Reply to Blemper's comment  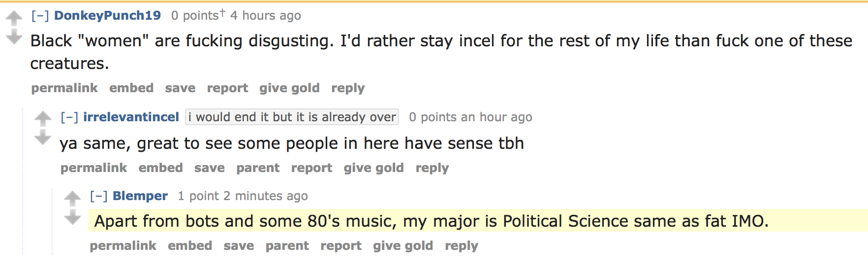coord(461,246)
